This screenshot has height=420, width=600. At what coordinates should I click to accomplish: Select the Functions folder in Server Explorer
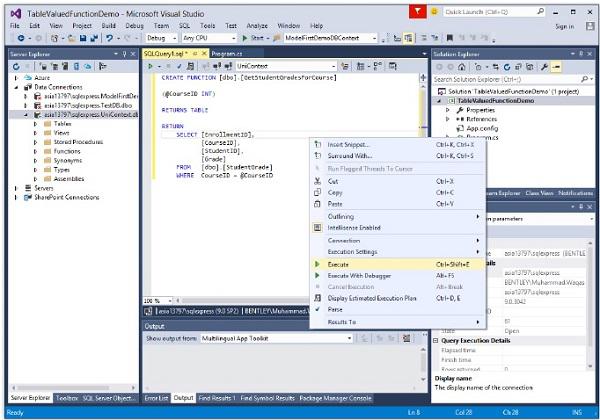coord(67,151)
